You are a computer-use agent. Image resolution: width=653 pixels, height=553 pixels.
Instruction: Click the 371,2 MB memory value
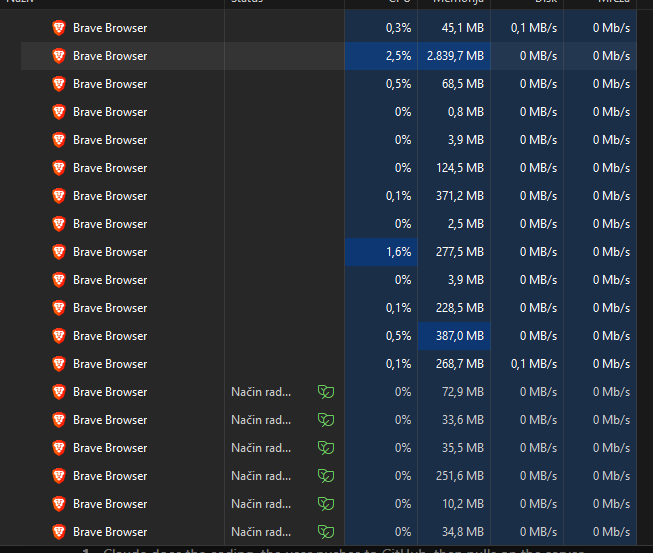click(x=460, y=196)
